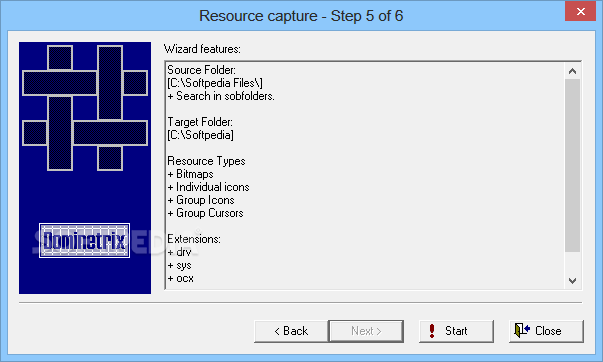Click the Dominetrix logo image
The height and width of the screenshot is (362, 603).
85,240
